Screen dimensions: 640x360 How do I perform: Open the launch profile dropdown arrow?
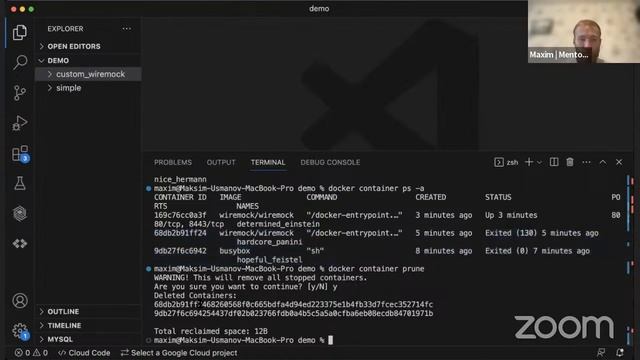click(x=539, y=162)
